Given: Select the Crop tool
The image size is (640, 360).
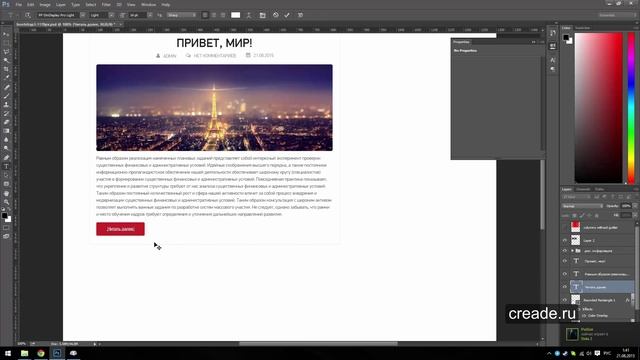Looking at the screenshot, I should tap(6, 69).
